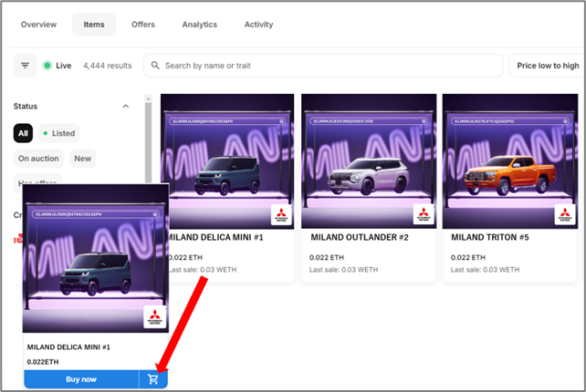Click Mitsubishi logo on Triton #5 card
The width and height of the screenshot is (586, 392).
point(565,214)
